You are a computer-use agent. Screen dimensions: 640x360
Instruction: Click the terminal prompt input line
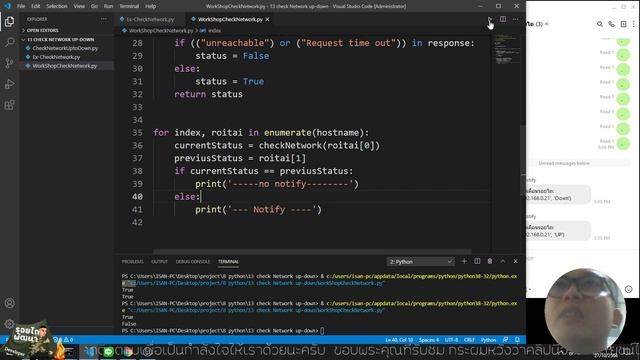tap(222, 331)
